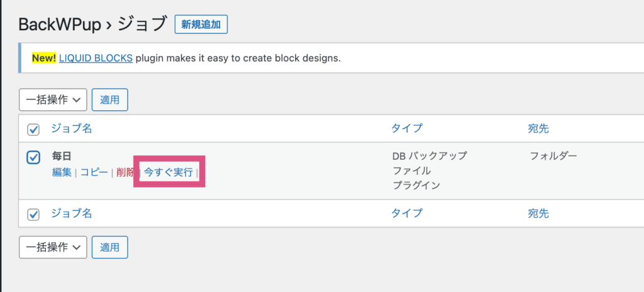Open the 毎日 job name

pos(62,155)
